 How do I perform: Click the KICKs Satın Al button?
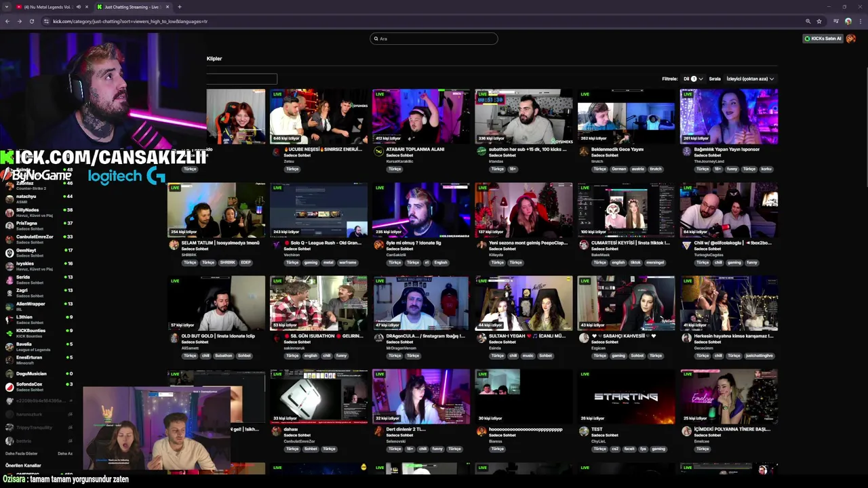coord(823,39)
